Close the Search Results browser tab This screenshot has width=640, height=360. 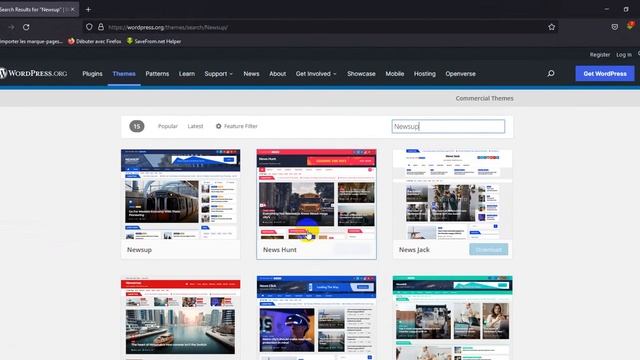click(x=73, y=9)
